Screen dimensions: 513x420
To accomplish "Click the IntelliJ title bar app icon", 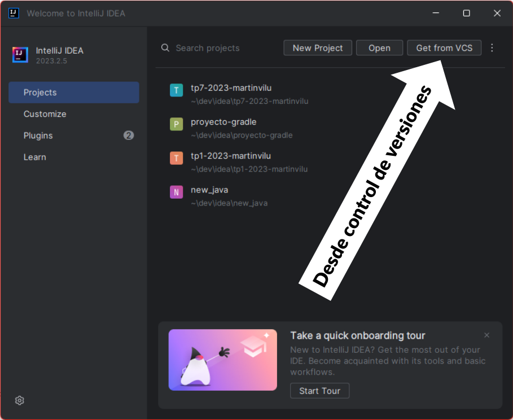I will pyautogui.click(x=14, y=13).
